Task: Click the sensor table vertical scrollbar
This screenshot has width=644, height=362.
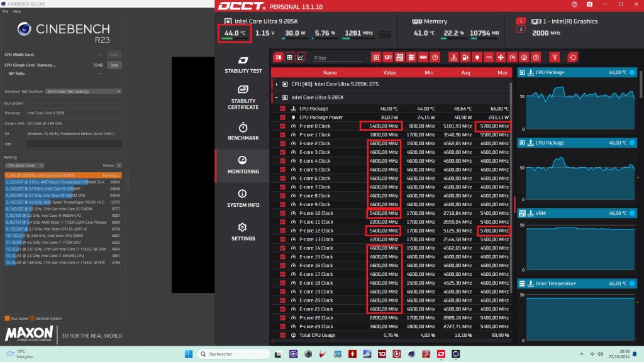Action: [x=511, y=189]
